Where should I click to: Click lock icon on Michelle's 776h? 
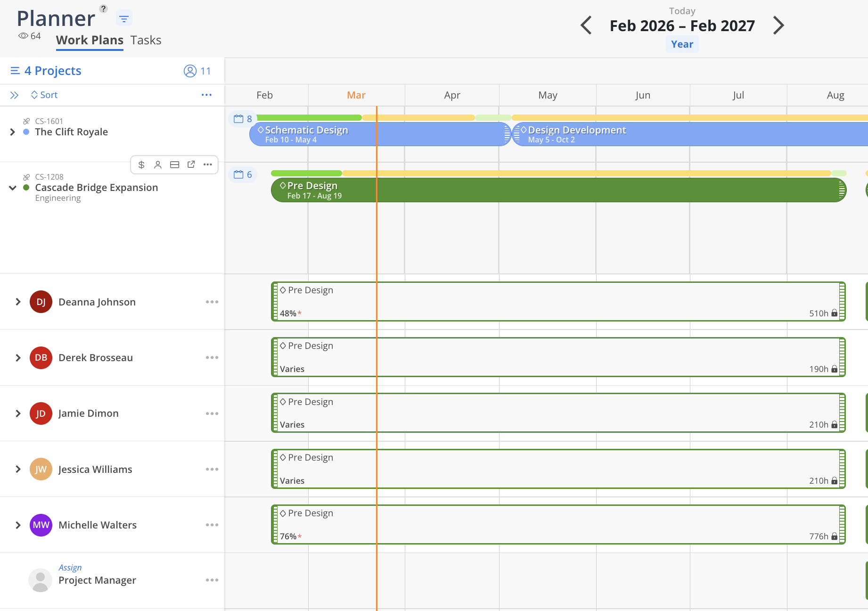[x=835, y=536]
